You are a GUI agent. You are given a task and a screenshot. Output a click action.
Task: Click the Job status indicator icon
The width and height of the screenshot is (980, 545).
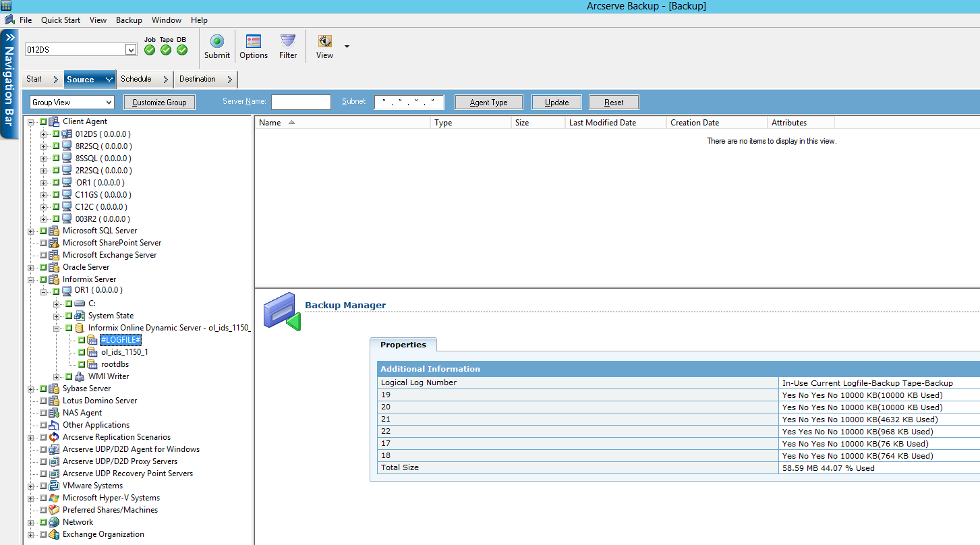coord(149,49)
